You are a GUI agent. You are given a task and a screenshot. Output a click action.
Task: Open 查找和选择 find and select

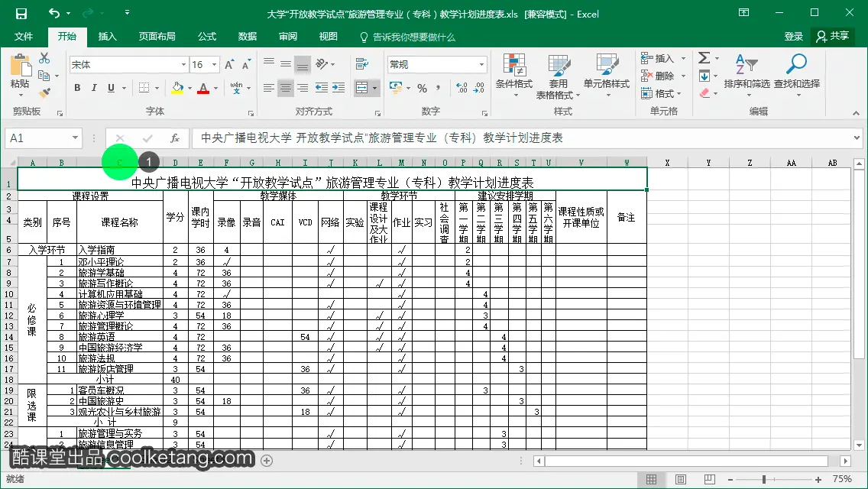click(797, 76)
